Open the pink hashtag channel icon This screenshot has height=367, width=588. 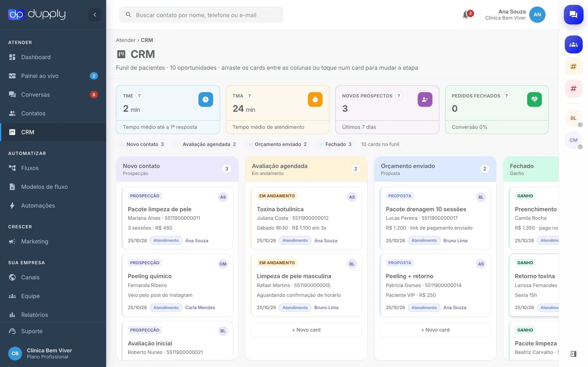pos(574,88)
